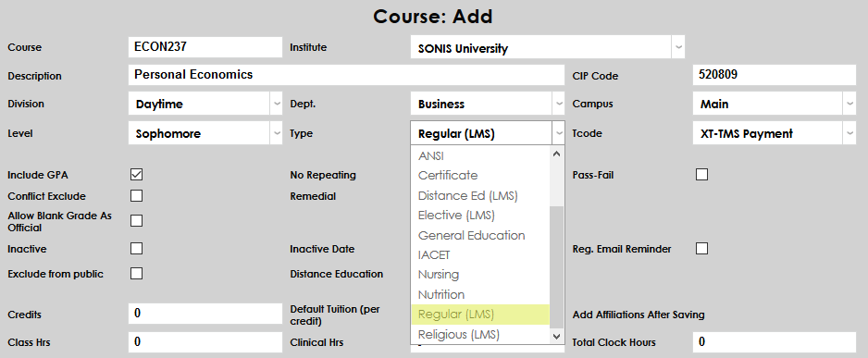Choose Nursing from the Type list

(x=480, y=275)
